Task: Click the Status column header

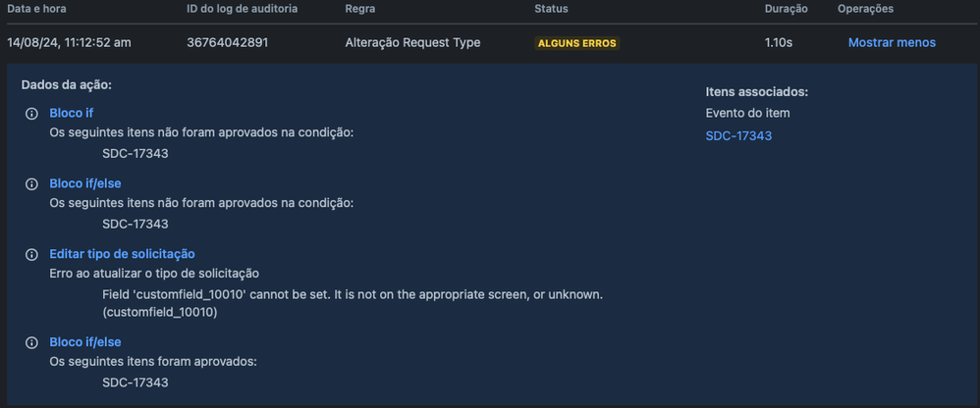Action: click(x=551, y=9)
